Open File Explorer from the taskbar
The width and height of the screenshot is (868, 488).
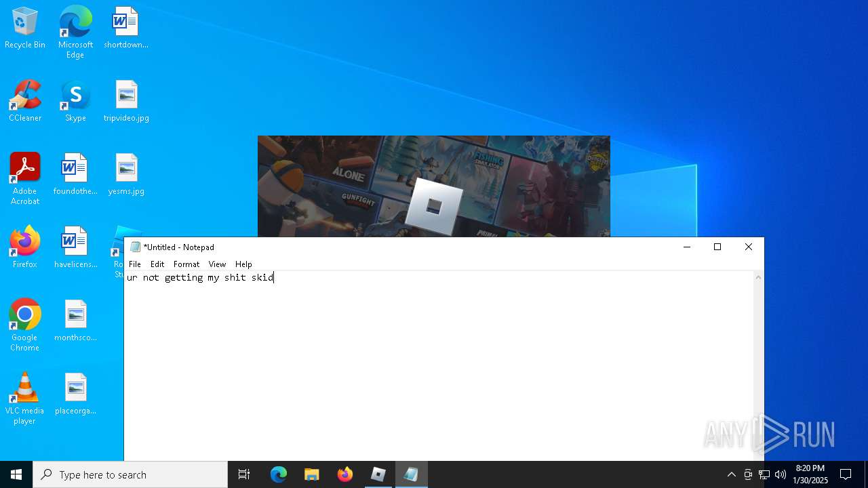click(312, 474)
